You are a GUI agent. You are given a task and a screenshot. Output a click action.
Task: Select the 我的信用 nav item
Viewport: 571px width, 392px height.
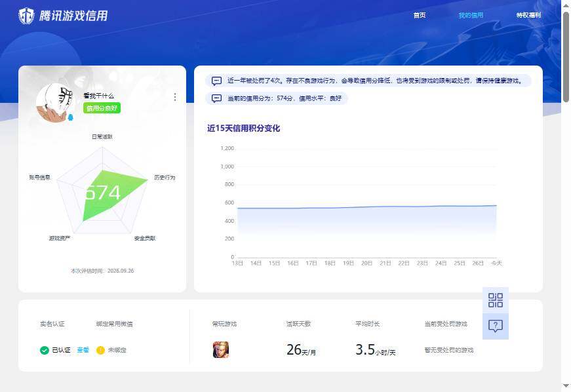point(471,15)
